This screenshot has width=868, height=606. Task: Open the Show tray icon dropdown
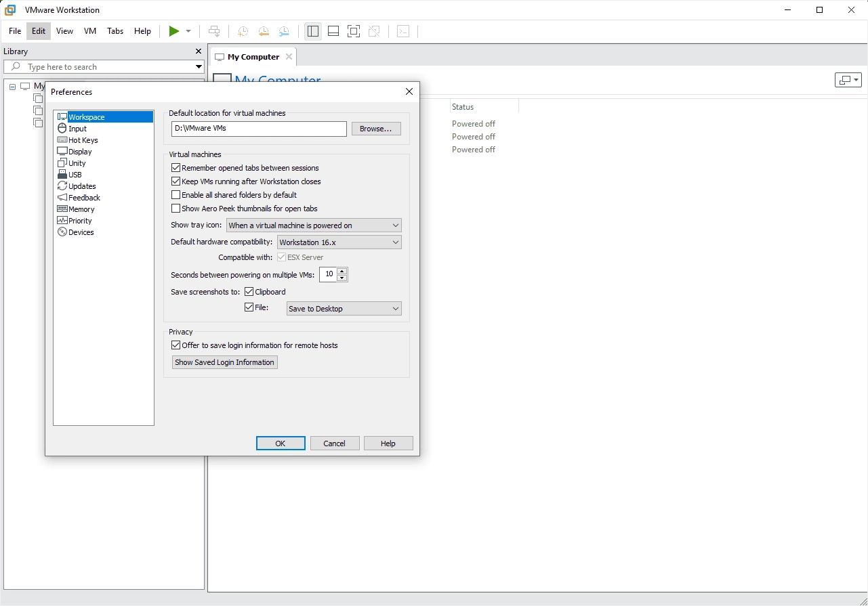pyautogui.click(x=314, y=225)
